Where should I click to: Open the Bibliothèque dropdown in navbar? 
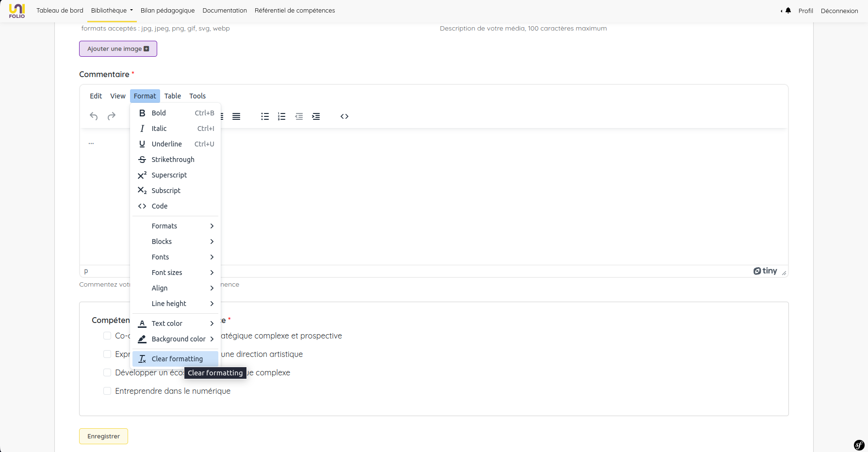point(112,11)
